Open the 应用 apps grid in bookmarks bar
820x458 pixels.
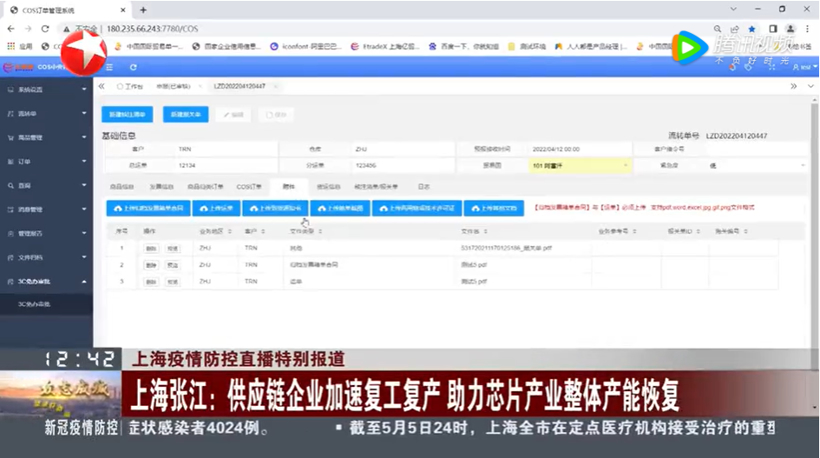tap(20, 46)
